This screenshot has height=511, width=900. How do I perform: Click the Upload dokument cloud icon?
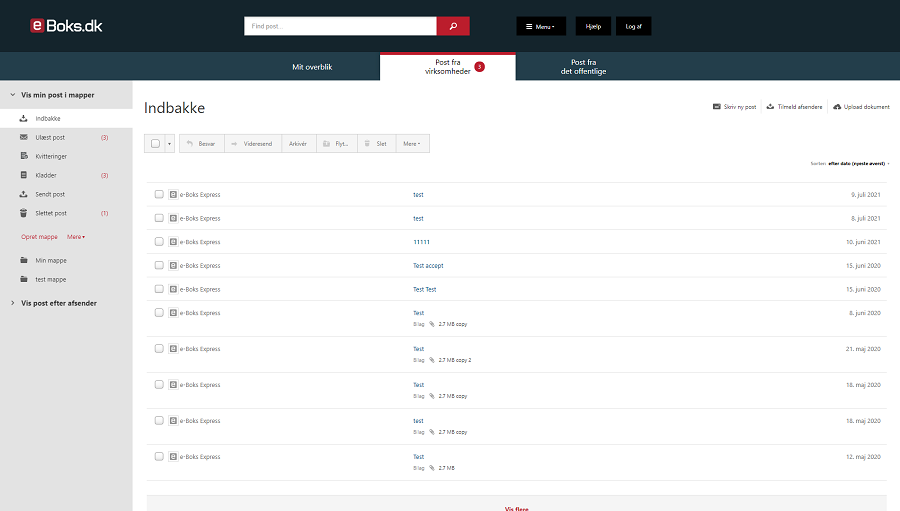tap(837, 106)
